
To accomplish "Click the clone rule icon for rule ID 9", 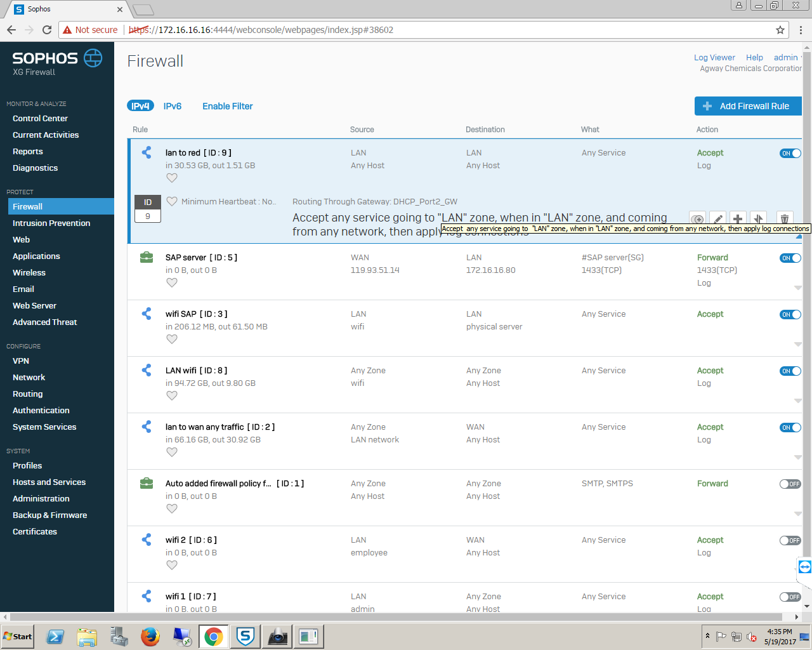I will (x=697, y=218).
